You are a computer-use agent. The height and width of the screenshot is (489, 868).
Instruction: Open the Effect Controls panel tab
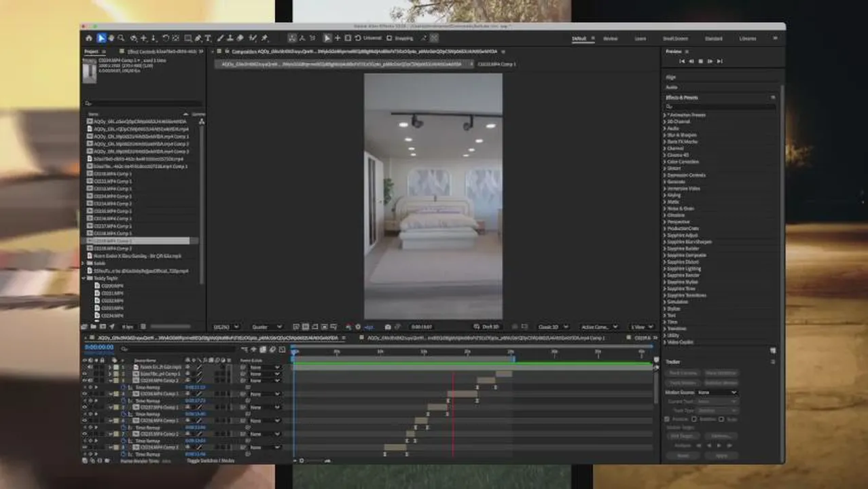(162, 51)
